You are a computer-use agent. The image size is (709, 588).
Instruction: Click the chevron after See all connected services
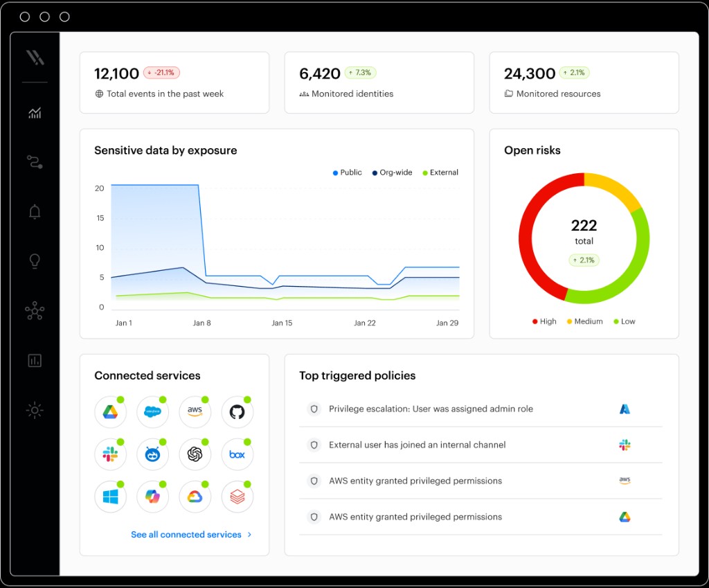tap(249, 535)
